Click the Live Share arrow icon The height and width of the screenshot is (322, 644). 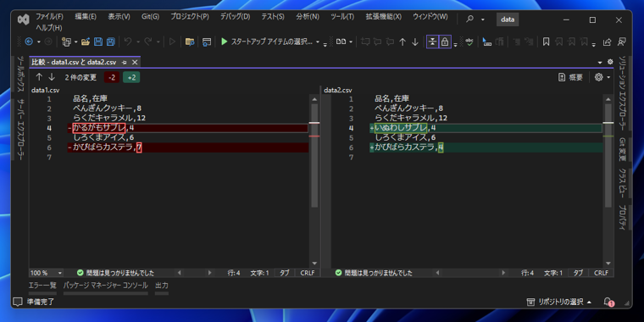pos(607,42)
